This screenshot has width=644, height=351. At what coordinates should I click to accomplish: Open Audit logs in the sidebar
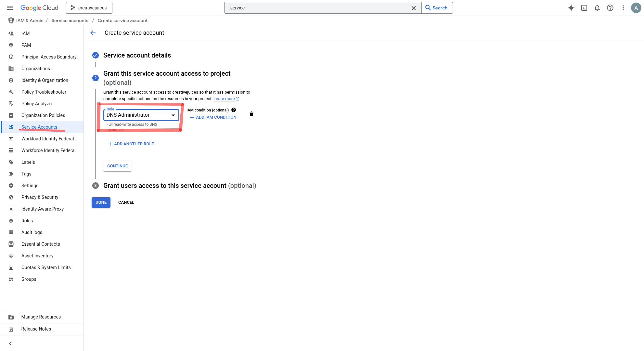pyautogui.click(x=32, y=232)
